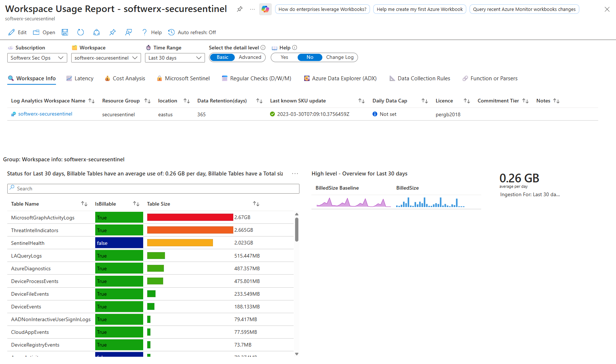This screenshot has width=616, height=364.
Task: Click the BilledSize Baseline sparkline chart
Action: (x=353, y=202)
